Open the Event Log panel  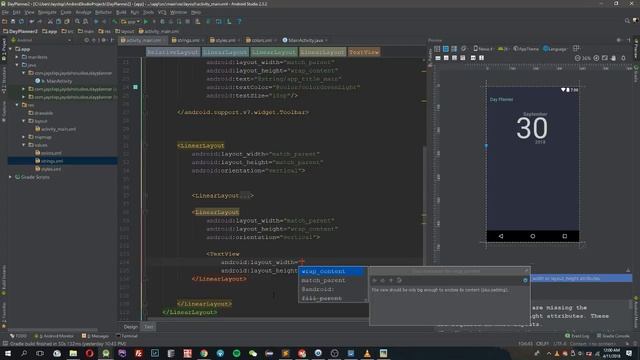tap(577, 336)
